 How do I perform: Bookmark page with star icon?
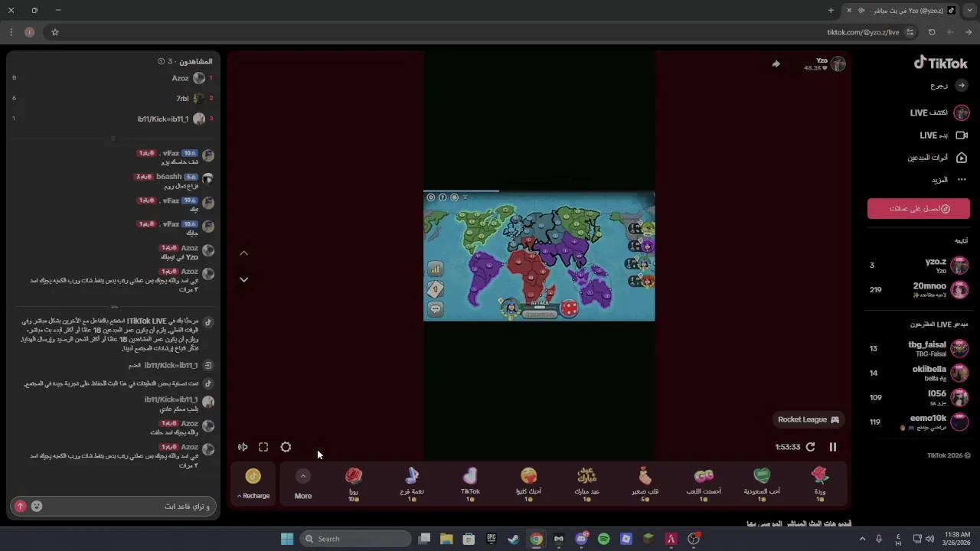(x=55, y=32)
